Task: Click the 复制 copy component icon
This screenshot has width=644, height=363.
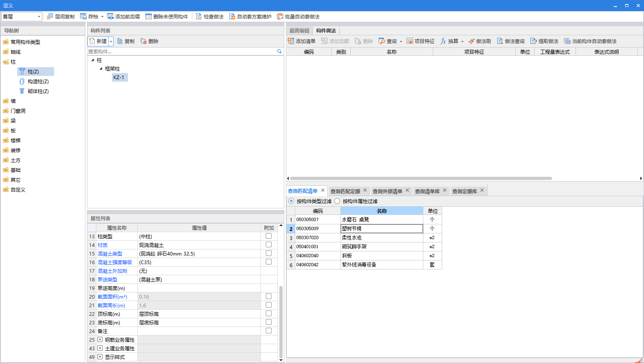Action: [x=120, y=41]
